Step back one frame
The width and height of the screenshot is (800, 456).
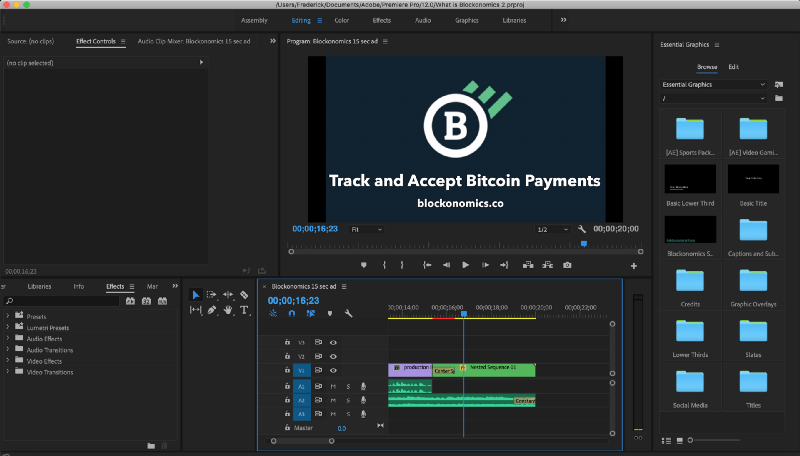tap(446, 265)
